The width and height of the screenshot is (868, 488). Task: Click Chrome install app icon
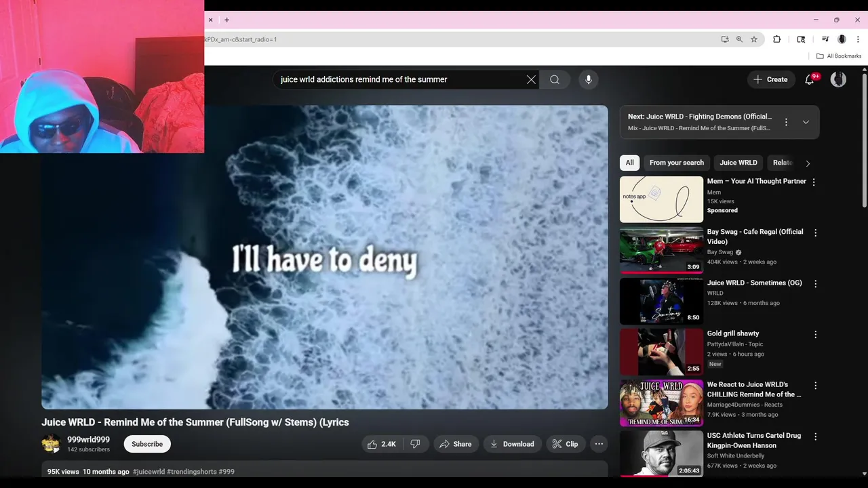click(x=725, y=39)
